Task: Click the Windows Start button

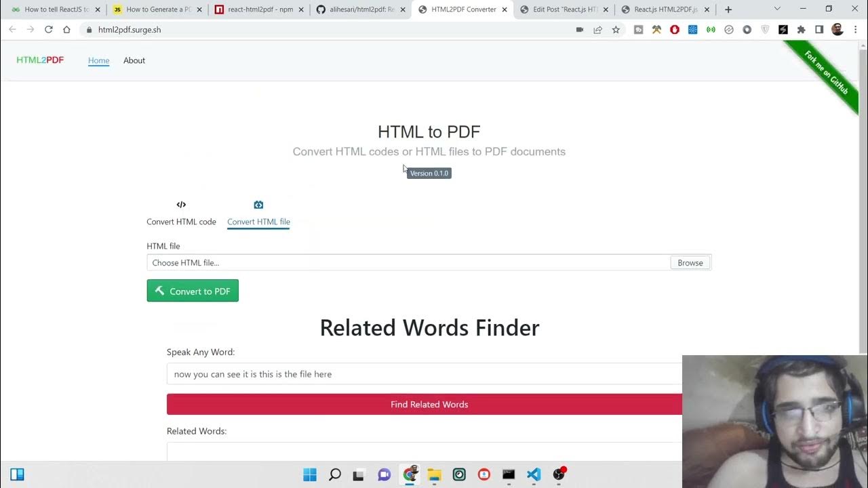Action: pyautogui.click(x=309, y=474)
